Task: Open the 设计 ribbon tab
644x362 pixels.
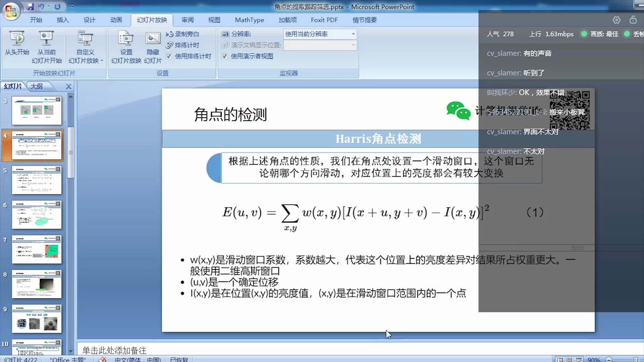Action: 90,20
